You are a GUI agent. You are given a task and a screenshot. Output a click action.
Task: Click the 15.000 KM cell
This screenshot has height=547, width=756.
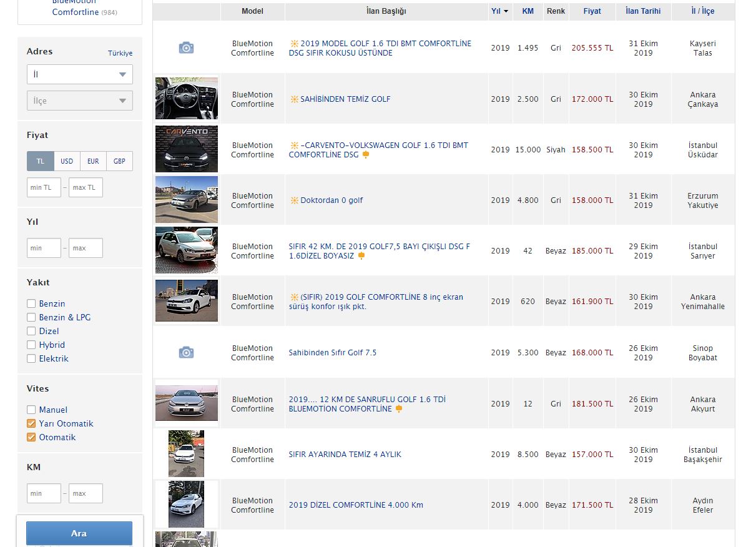point(528,150)
